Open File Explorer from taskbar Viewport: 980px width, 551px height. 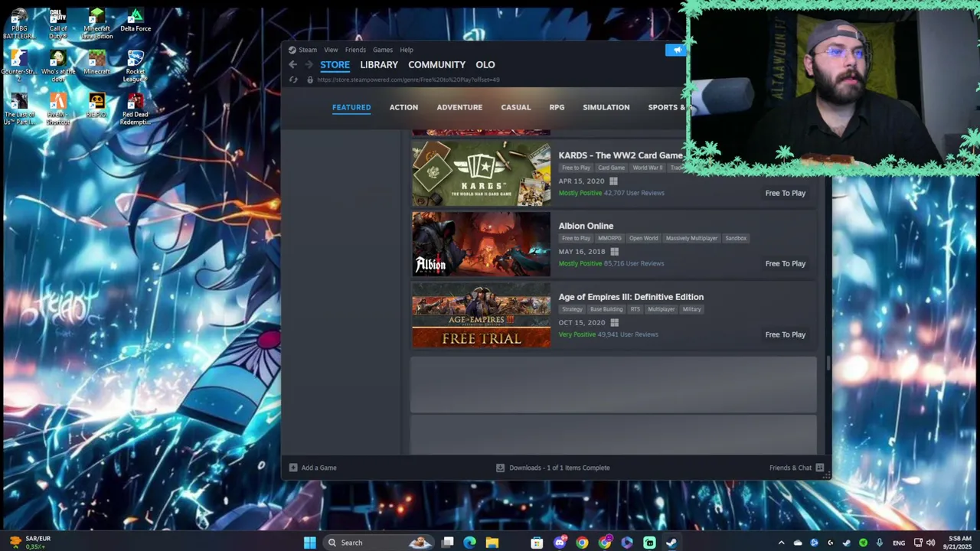coord(492,543)
